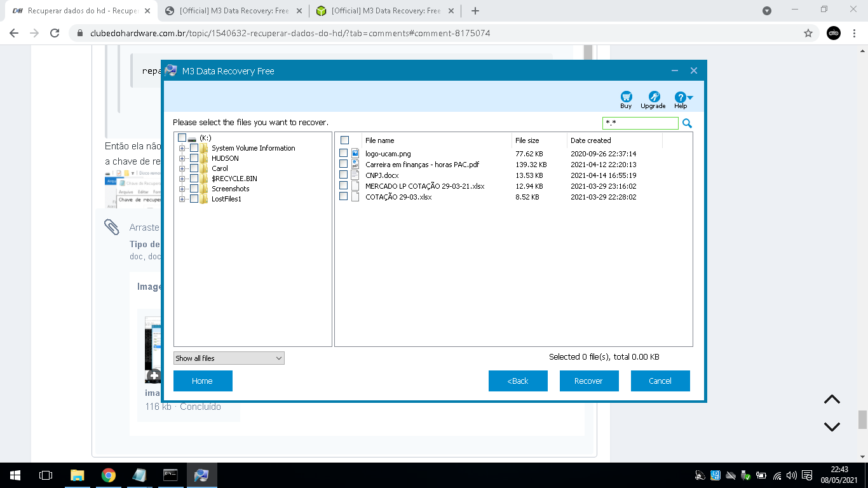Go back in Chrome browser history

[x=14, y=33]
